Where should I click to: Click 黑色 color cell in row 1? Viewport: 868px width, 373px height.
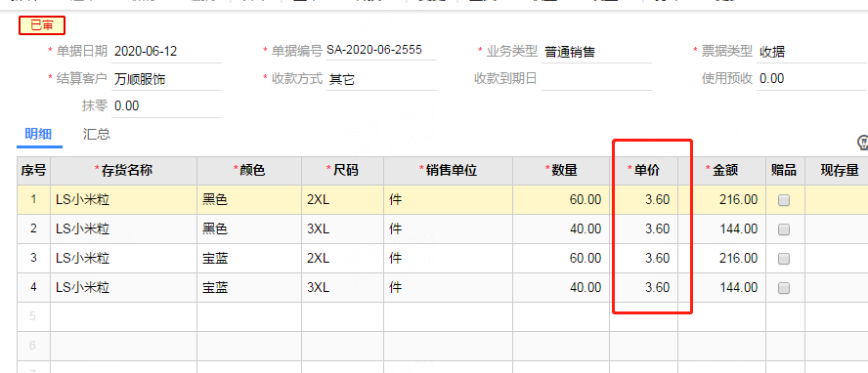(249, 200)
